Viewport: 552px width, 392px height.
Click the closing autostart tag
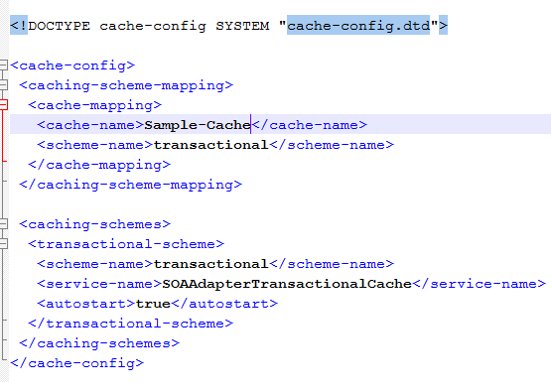click(224, 304)
